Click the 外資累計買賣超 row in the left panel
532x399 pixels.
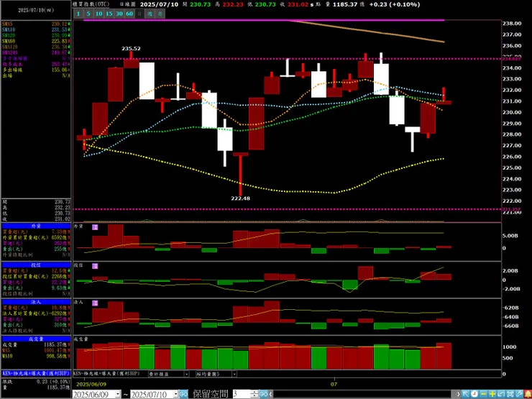coord(36,237)
